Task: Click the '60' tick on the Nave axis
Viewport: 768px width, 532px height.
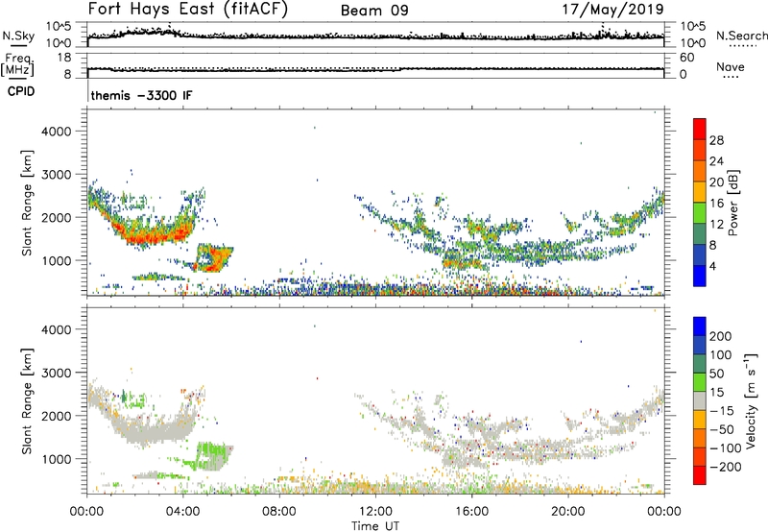Action: [686, 58]
